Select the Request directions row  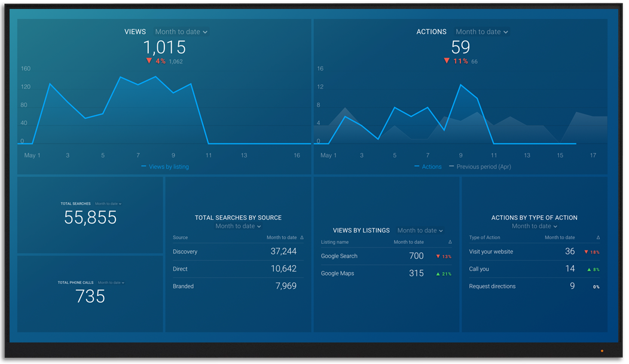point(534,286)
